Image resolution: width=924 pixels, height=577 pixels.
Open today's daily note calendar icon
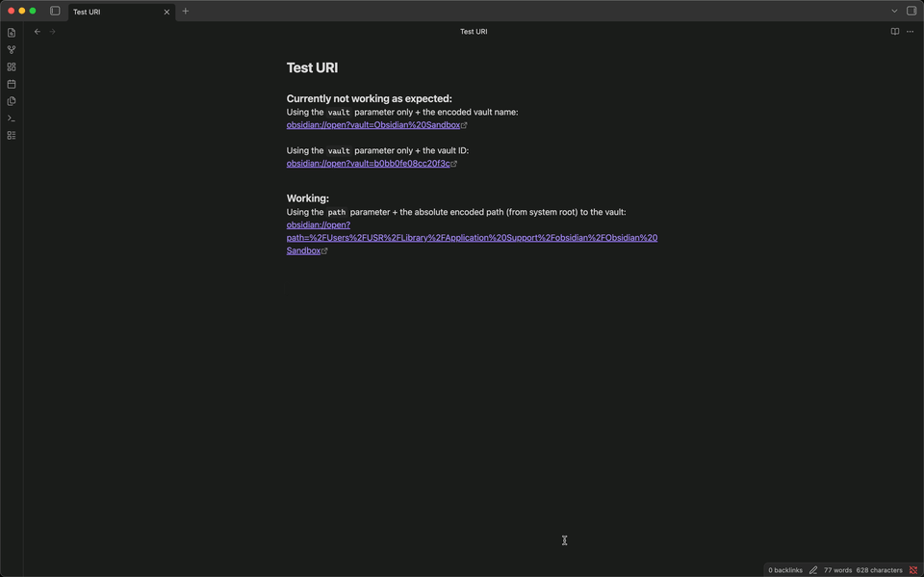[12, 84]
